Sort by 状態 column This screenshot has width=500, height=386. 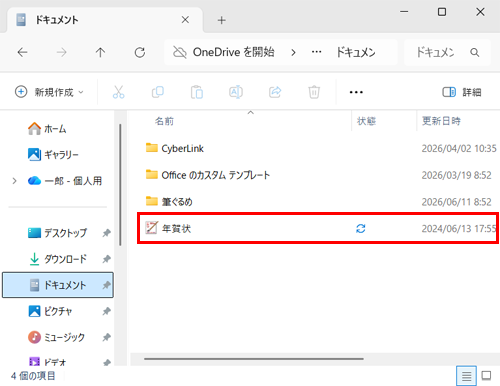click(366, 121)
